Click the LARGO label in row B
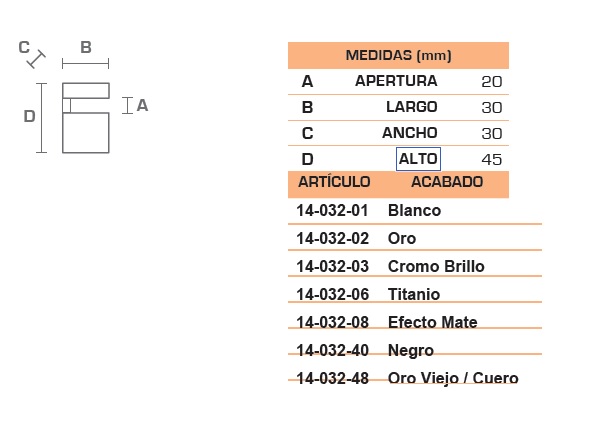Viewport: 602px width, 446px height. pyautogui.click(x=412, y=107)
